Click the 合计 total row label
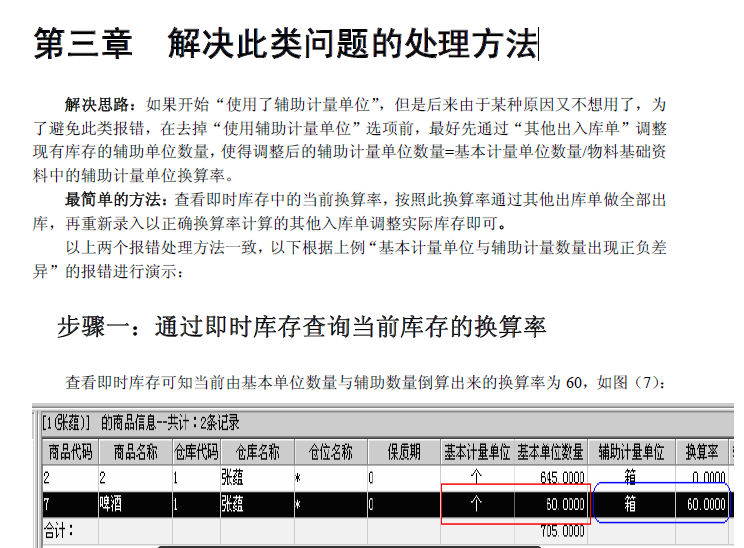 [61, 530]
